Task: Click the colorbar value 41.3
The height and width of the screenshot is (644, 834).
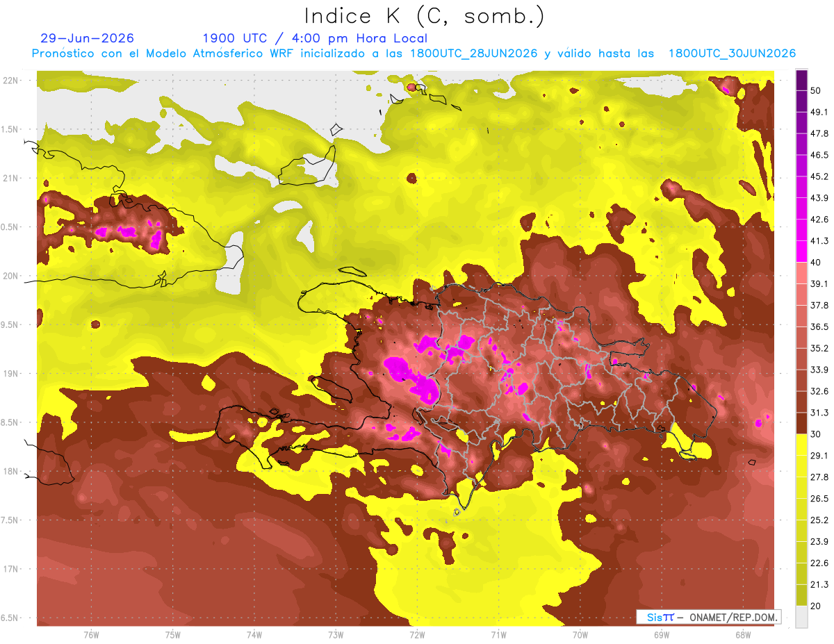Action: click(819, 240)
